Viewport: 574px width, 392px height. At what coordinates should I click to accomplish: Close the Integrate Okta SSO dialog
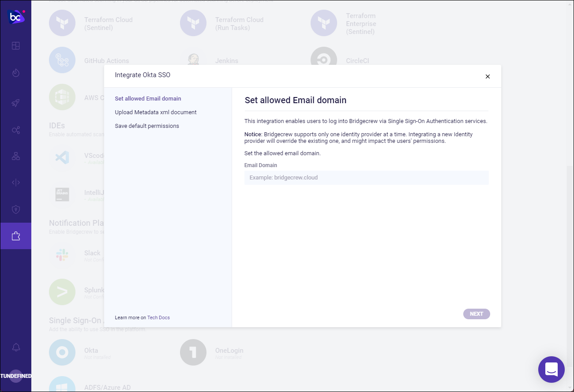click(x=488, y=77)
